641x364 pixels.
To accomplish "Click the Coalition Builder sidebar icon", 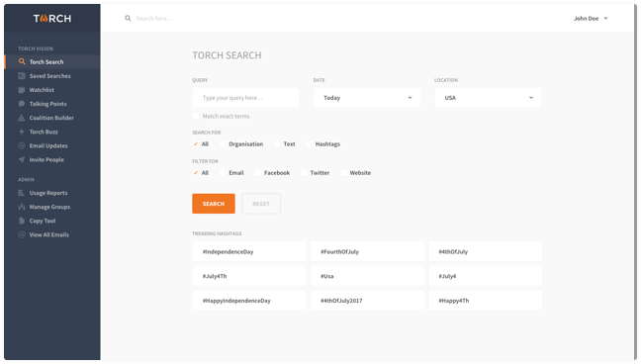I will point(22,118).
